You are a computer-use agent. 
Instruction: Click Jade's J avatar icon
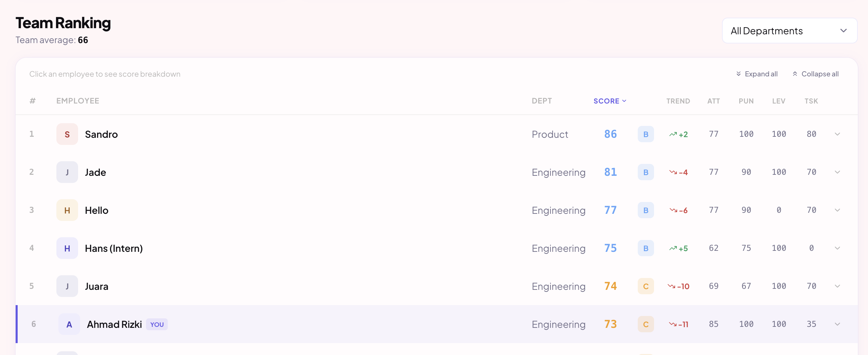pyautogui.click(x=67, y=172)
